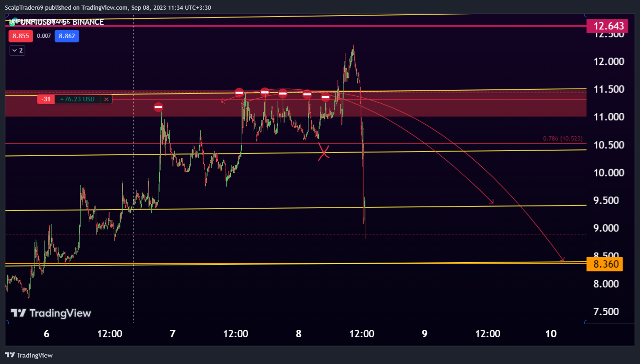Click date label 6 on the time axis

coord(47,334)
